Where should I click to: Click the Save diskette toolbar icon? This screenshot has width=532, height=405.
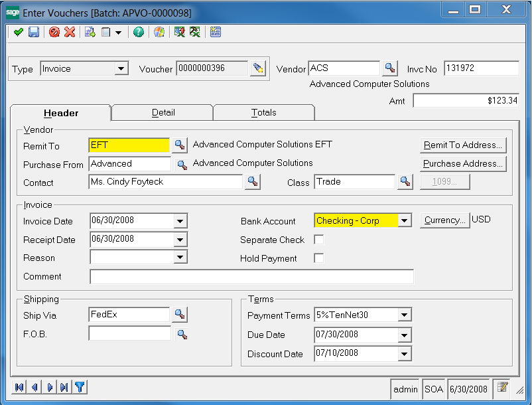click(x=34, y=32)
